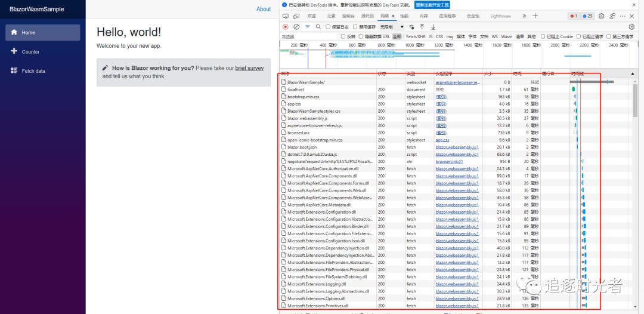Click the export HAR download arrow icon
This screenshot has width=644, height=314.
click(x=433, y=27)
